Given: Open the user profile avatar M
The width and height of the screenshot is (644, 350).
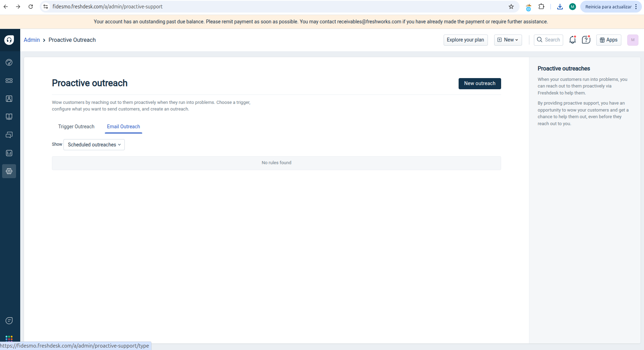Looking at the screenshot, I should (633, 40).
